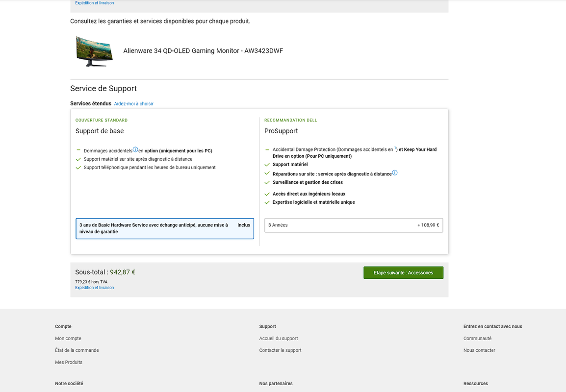This screenshot has height=392, width=566.
Task: Click info icon next to Dommages accidentels
Action: click(x=135, y=149)
